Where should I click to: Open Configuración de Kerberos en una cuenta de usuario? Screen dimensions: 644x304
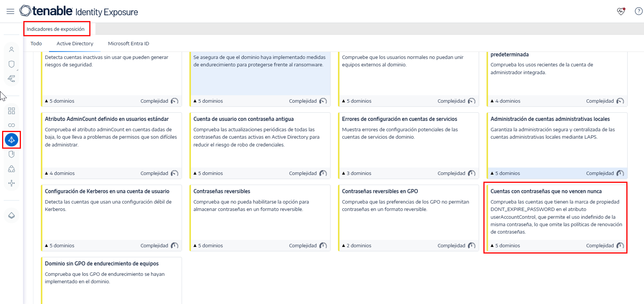tap(107, 191)
